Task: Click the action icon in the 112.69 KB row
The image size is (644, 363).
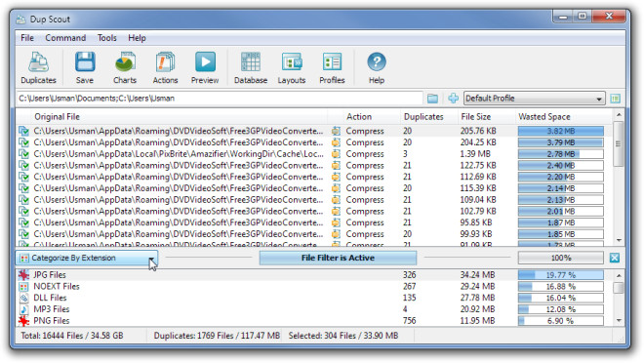Action: point(336,177)
